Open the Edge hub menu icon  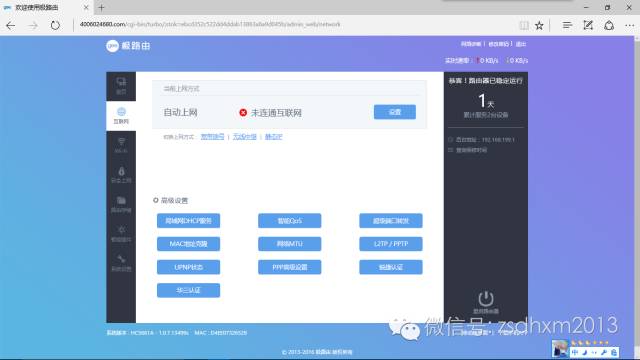tap(567, 25)
